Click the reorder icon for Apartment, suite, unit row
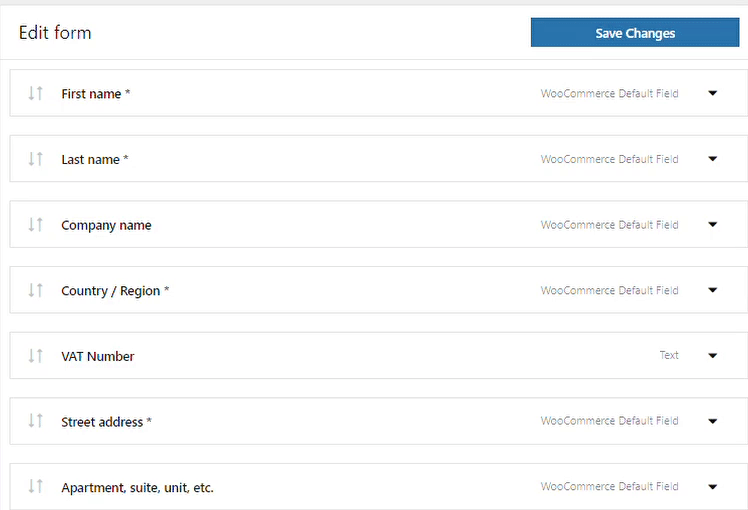Screen dimensions: 748x510 [x=35, y=487]
